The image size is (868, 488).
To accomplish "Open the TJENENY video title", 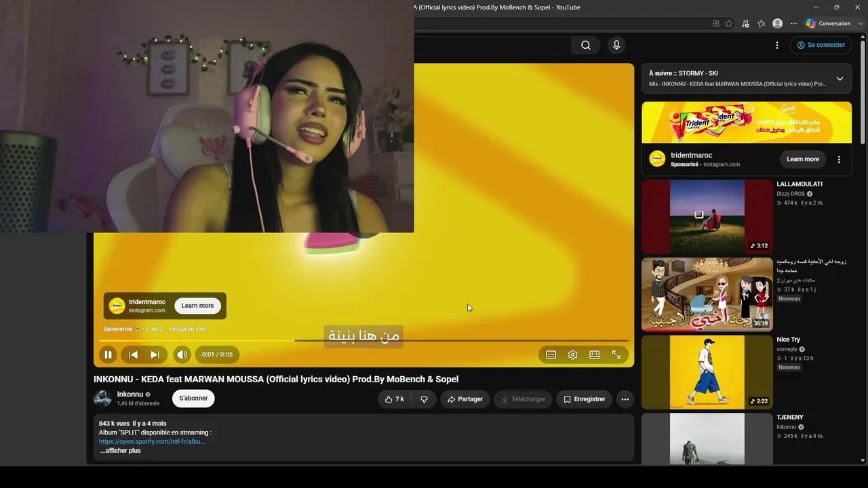I will (790, 418).
